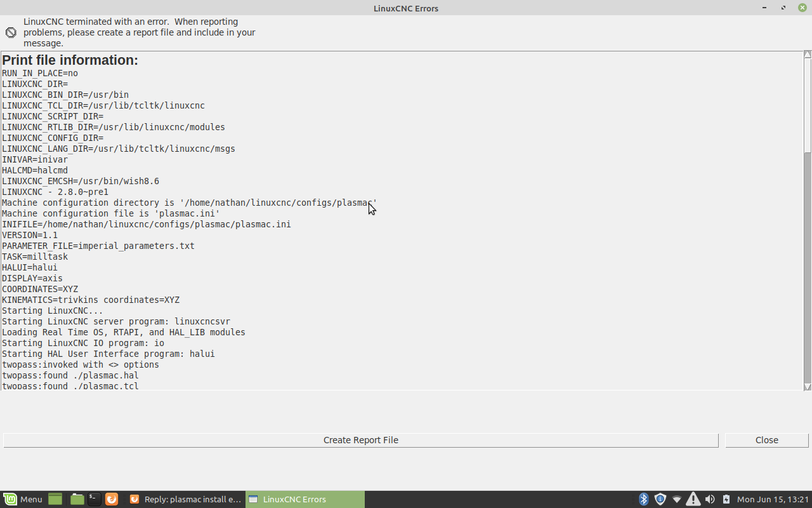Open the battery power tray icon

726,499
